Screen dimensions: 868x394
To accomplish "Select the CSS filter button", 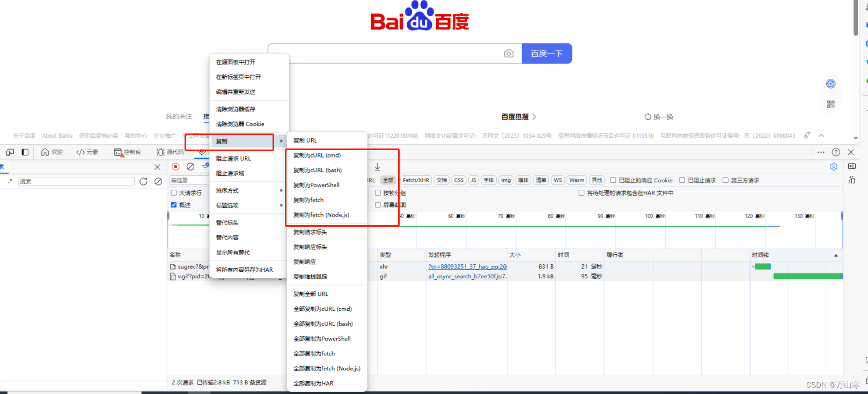I will 459,180.
